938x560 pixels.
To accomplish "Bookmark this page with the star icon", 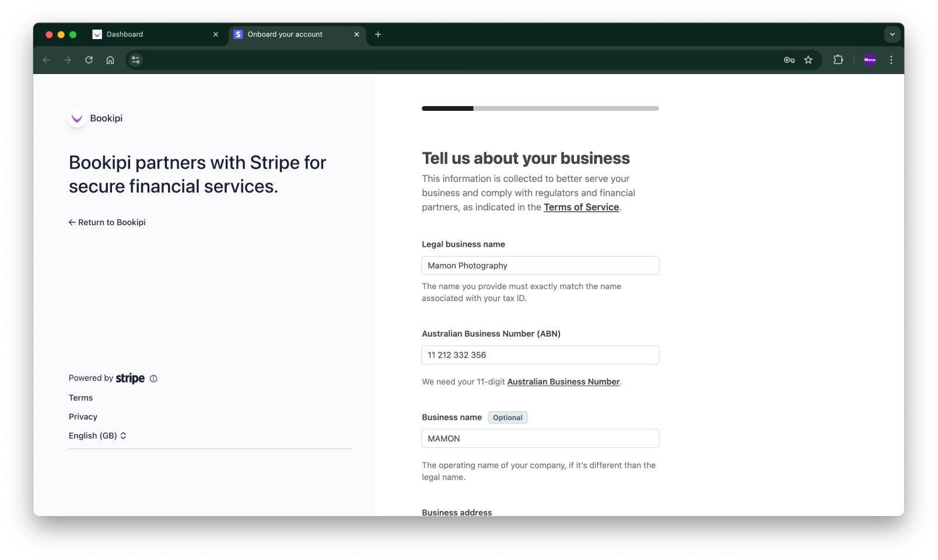I will [808, 60].
